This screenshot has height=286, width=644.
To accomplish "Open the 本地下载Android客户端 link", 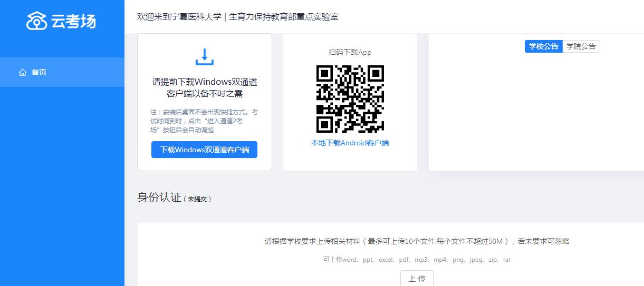I will point(350,143).
